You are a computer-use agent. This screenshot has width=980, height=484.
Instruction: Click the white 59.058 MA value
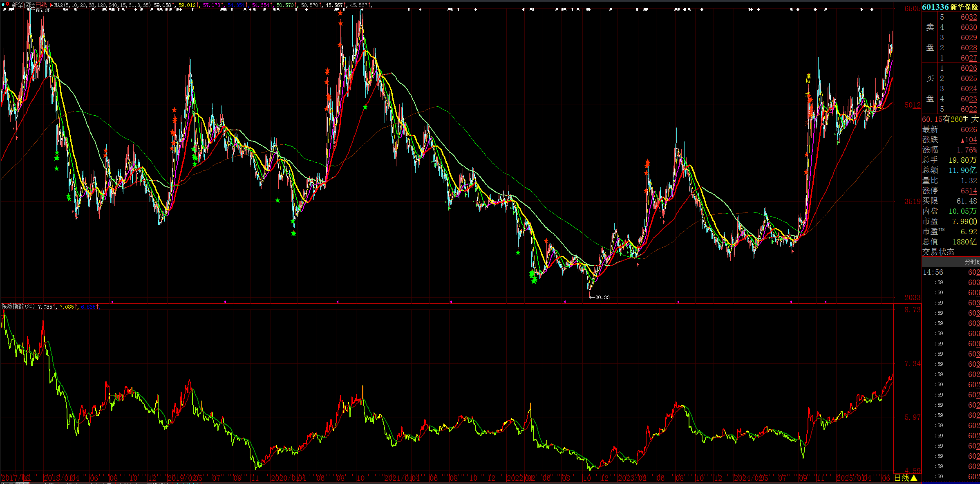coord(162,5)
